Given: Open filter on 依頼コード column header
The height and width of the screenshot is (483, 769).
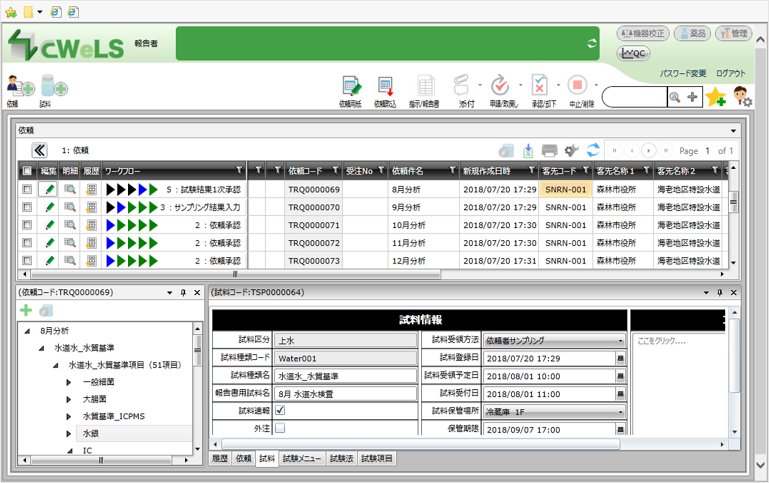Looking at the screenshot, I should click(x=335, y=170).
